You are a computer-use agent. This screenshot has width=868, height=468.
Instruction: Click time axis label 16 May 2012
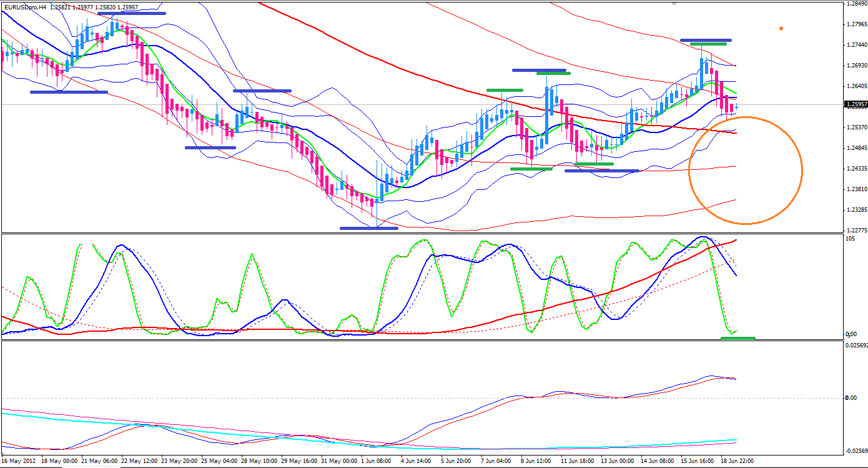(x=19, y=461)
